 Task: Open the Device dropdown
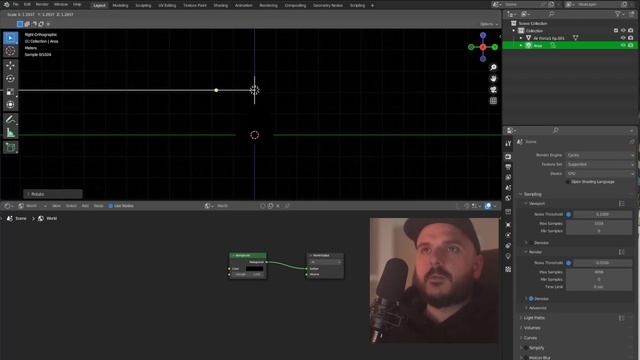coord(600,173)
